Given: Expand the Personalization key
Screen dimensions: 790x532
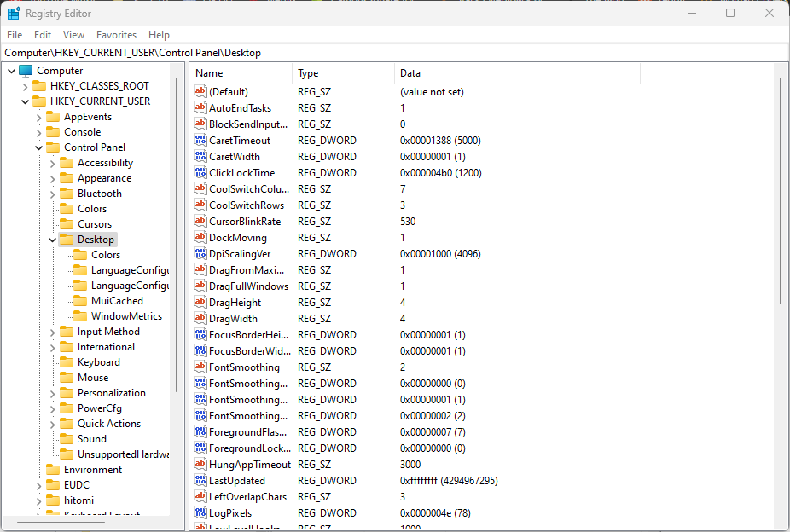Looking at the screenshot, I should 52,394.
